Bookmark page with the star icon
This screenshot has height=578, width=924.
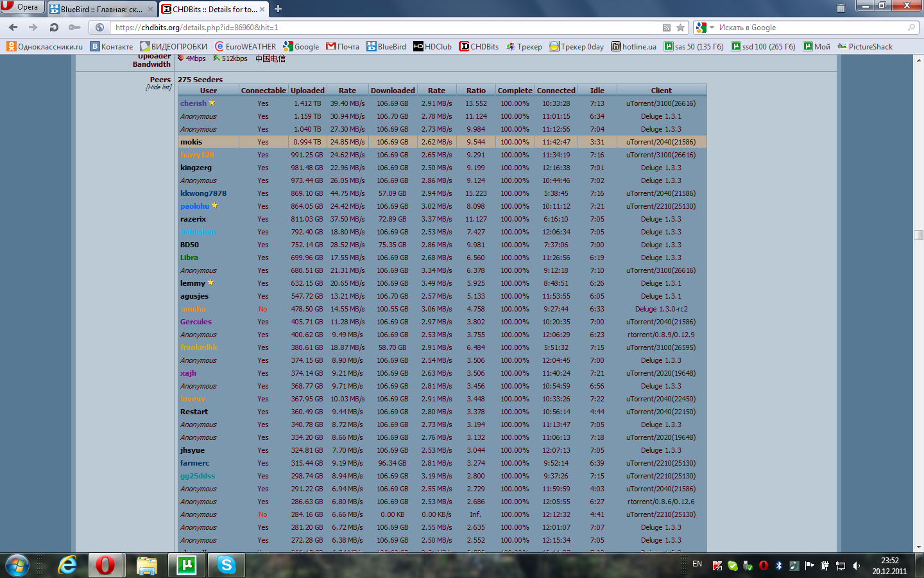pyautogui.click(x=681, y=28)
